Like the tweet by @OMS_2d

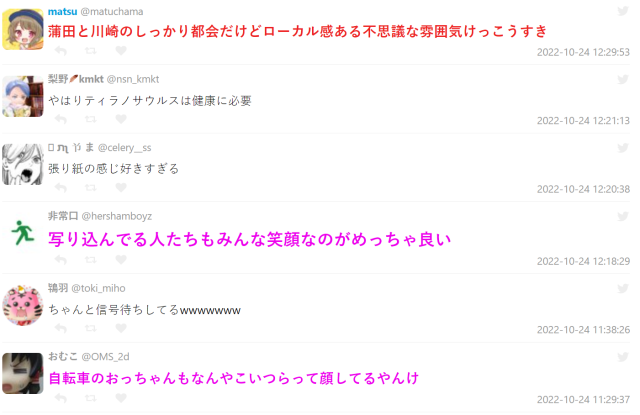[x=121, y=398]
